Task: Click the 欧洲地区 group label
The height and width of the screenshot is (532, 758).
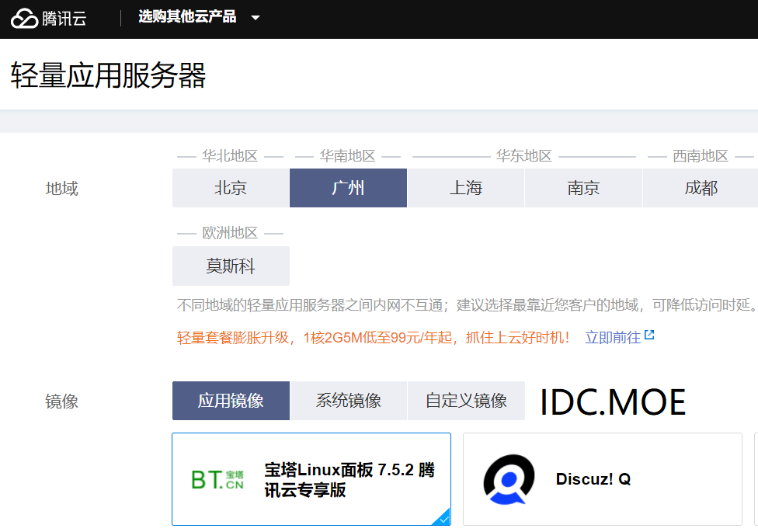Action: pos(230,233)
